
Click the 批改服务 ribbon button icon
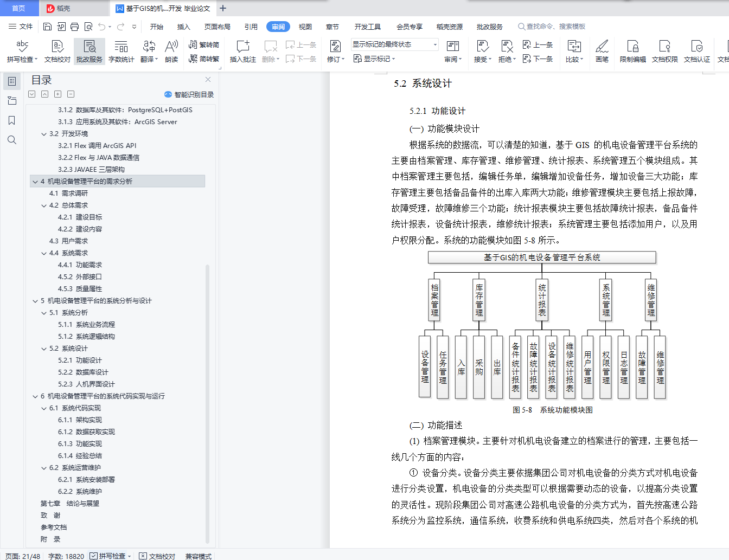pyautogui.click(x=89, y=46)
